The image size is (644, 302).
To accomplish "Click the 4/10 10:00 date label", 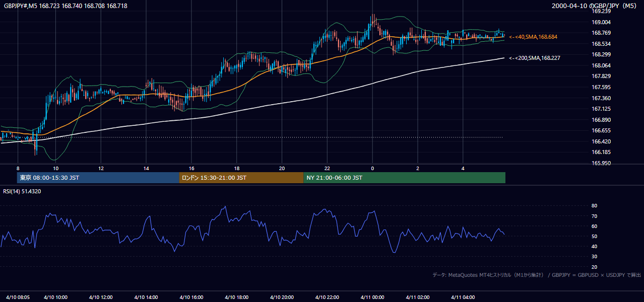I will point(55,297).
